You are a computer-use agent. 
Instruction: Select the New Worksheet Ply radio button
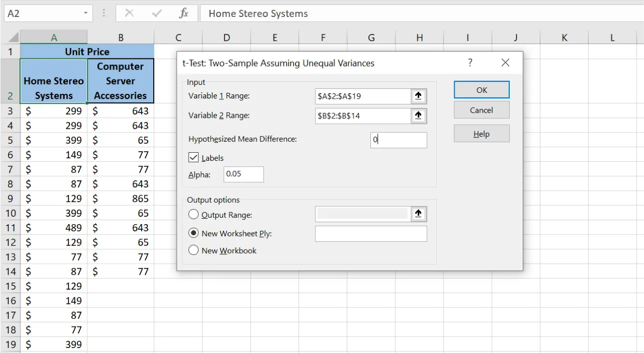click(x=194, y=233)
